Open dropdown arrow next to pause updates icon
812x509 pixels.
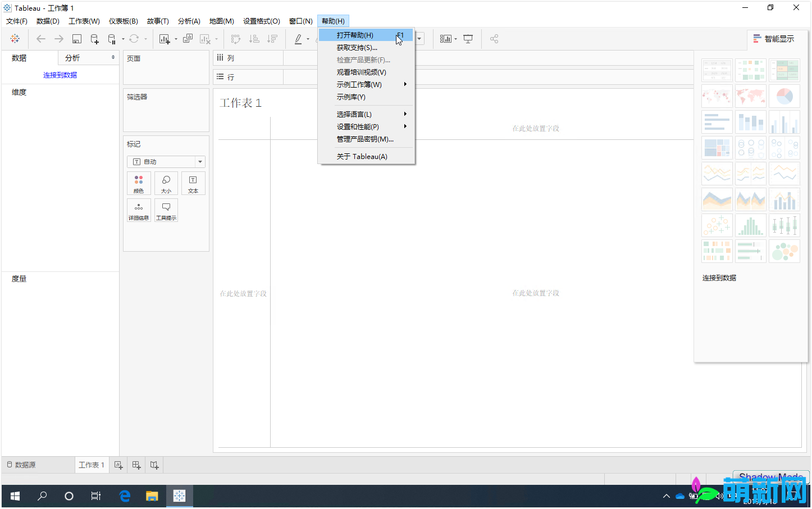[x=123, y=39]
